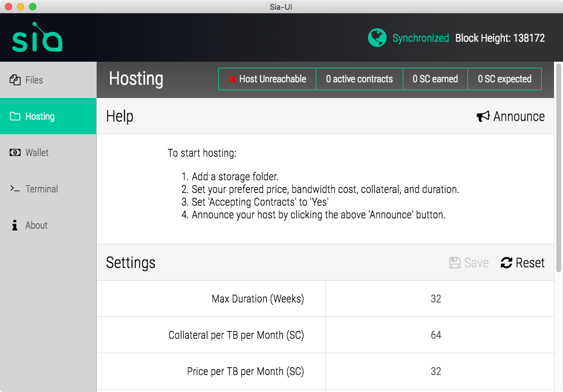Viewport: 563px width, 392px height.
Task: Open the Terminal section
Action: 48,189
